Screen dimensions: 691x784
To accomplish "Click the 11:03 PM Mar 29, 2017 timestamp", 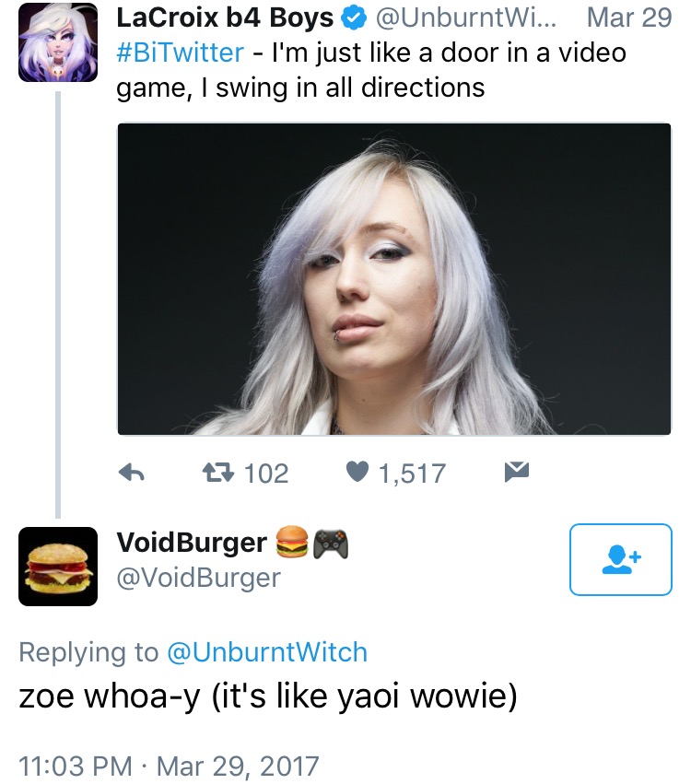I will click(x=169, y=766).
